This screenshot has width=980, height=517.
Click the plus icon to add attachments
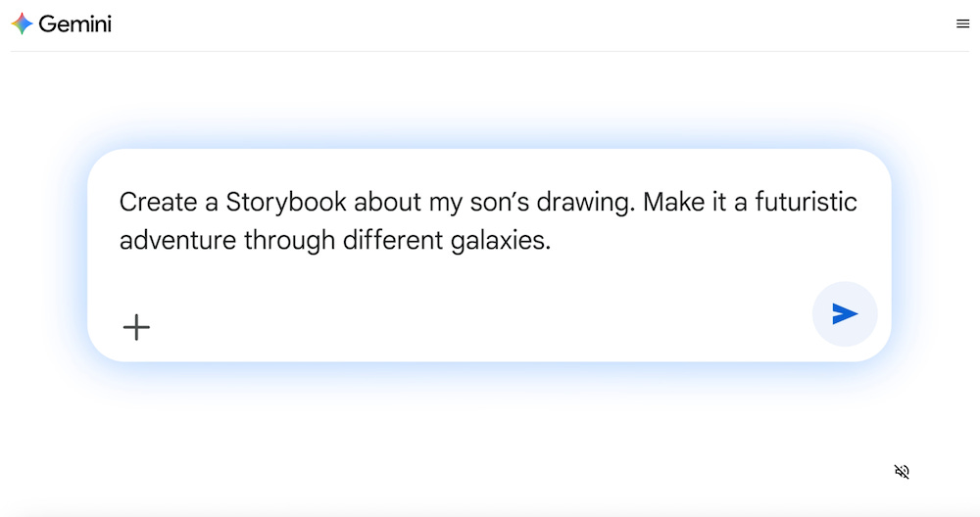tap(136, 327)
